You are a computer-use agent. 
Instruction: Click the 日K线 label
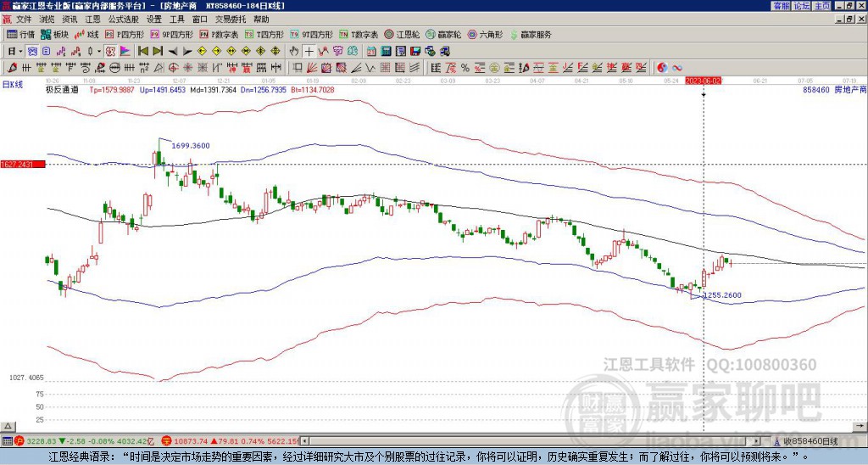12,84
